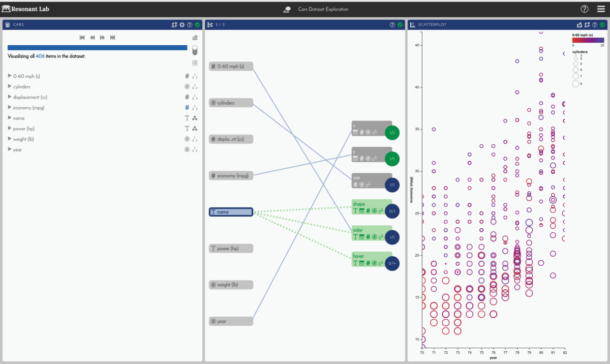Click scatterplot green status check

[602, 24]
